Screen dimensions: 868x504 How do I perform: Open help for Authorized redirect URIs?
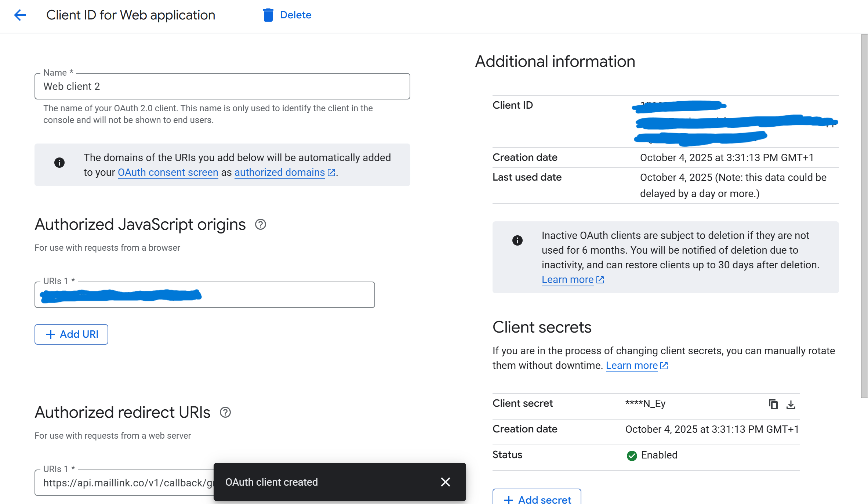225,412
